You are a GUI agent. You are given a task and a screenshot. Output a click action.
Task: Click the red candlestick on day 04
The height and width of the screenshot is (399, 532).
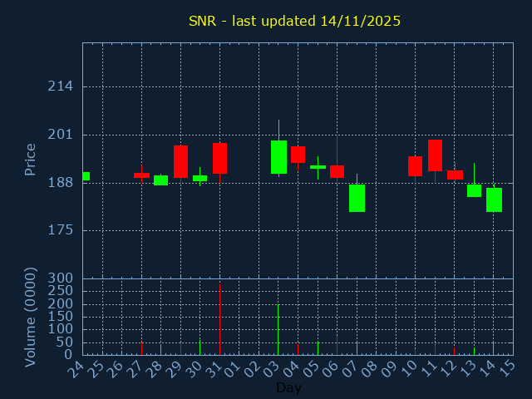pyautogui.click(x=298, y=155)
